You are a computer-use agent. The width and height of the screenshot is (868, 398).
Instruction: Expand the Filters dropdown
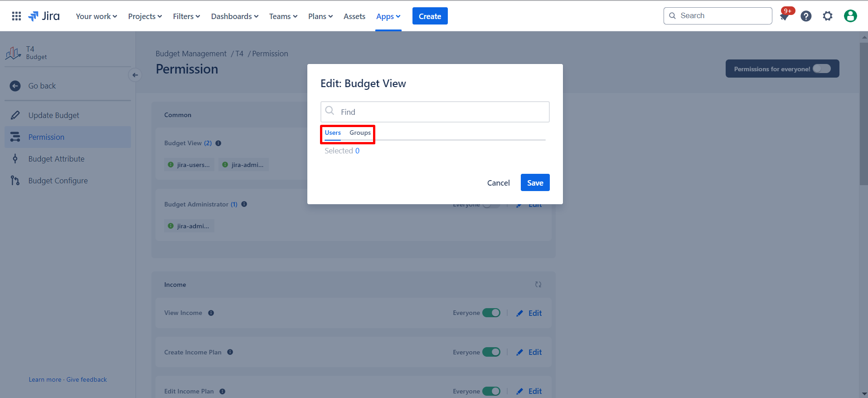pos(186,16)
